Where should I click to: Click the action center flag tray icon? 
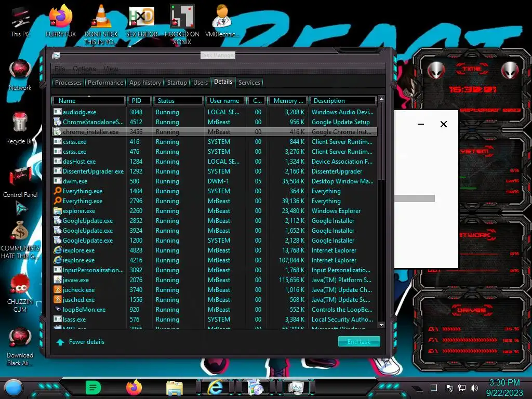[449, 388]
